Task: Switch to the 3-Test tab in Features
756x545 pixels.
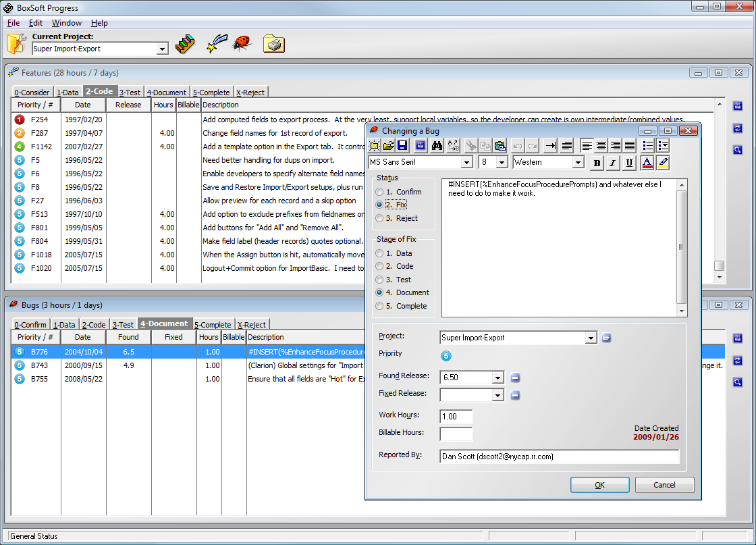Action: (130, 92)
